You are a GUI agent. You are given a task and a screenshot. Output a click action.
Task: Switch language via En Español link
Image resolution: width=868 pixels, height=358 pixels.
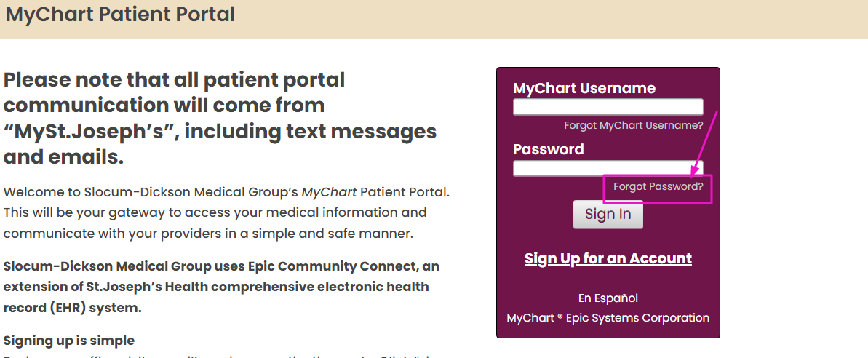tap(608, 298)
